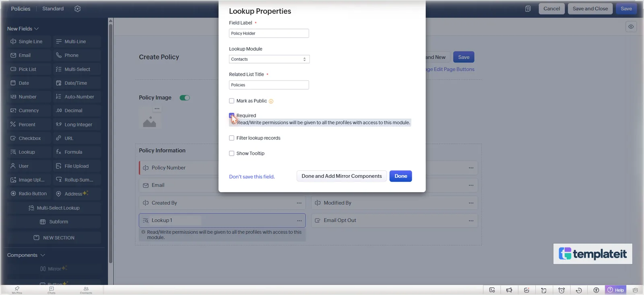644x295 pixels.
Task: Click NEW SECTION in fields panel
Action: (54, 238)
